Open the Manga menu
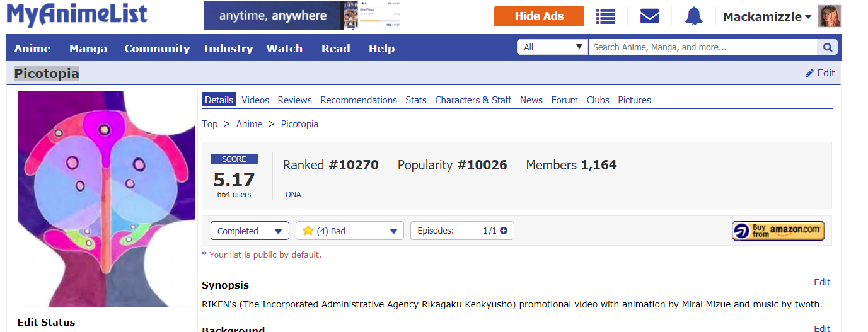 [88, 49]
